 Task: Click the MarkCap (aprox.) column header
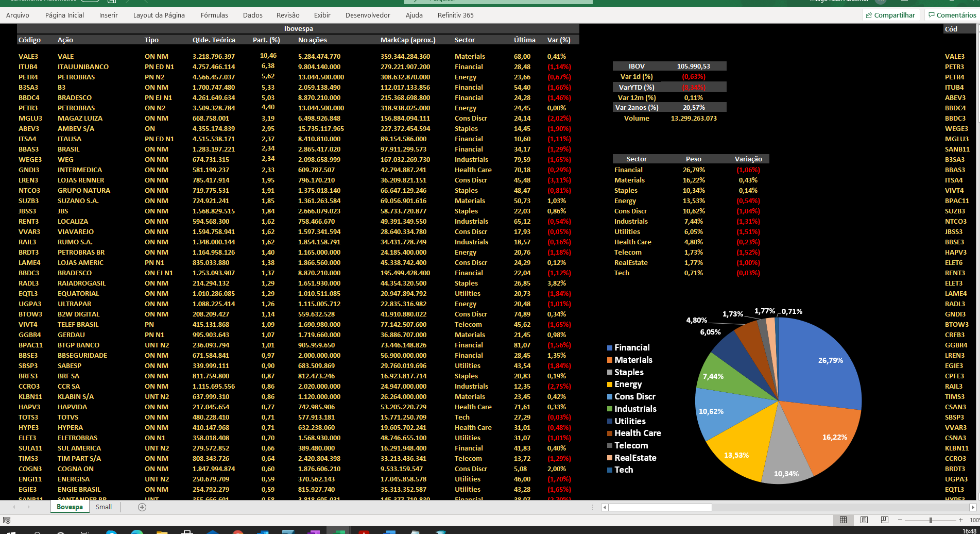pyautogui.click(x=408, y=40)
